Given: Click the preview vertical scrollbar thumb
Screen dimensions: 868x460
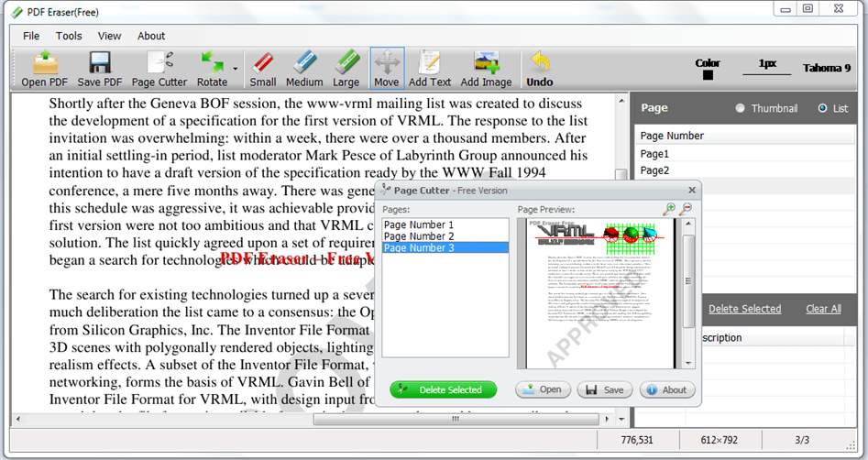Looking at the screenshot, I should coord(688,281).
